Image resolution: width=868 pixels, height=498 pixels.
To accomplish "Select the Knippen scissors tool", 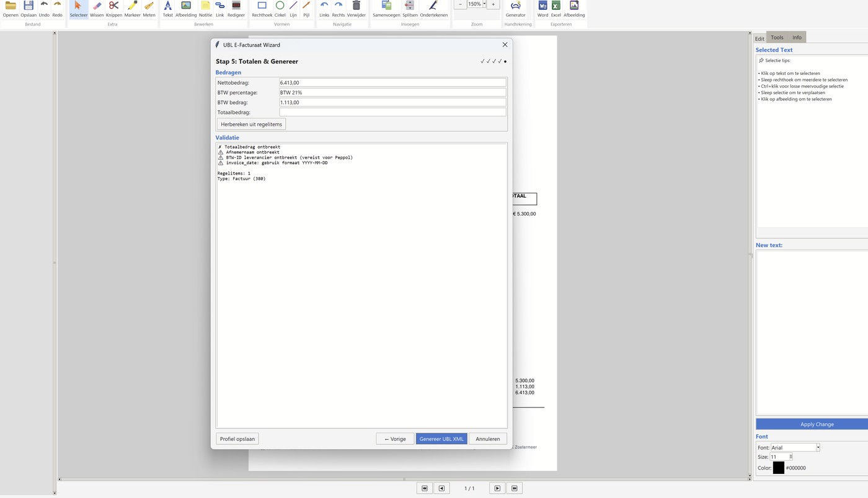I will 113,9.
